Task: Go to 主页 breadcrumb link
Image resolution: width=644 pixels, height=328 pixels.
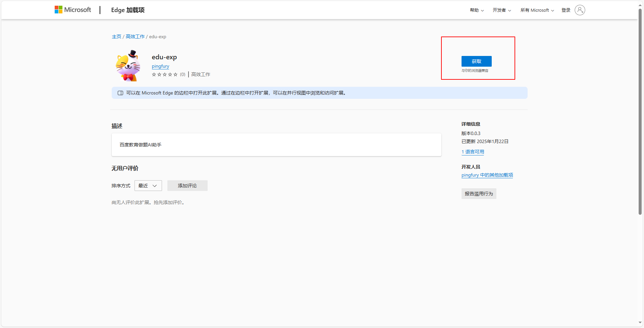Action: [x=116, y=37]
